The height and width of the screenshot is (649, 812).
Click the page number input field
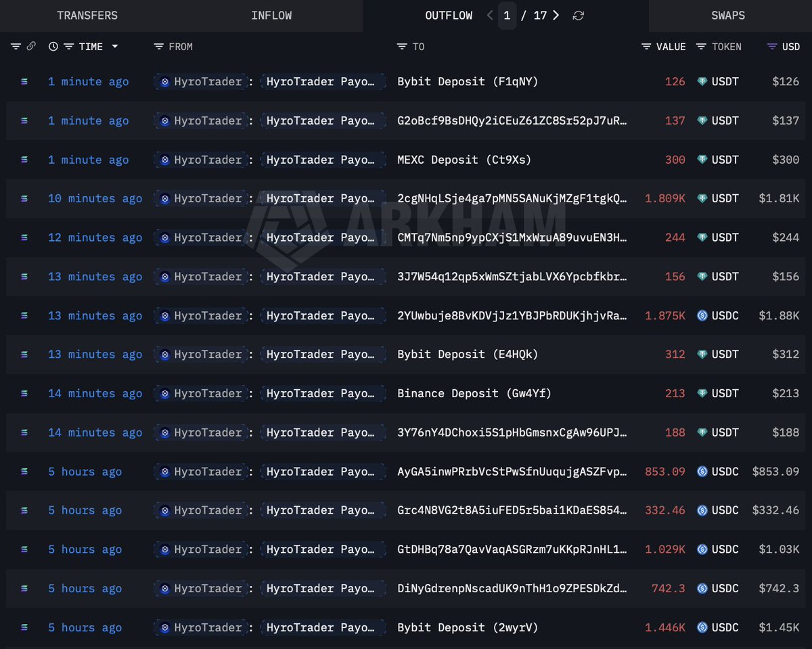pyautogui.click(x=507, y=16)
